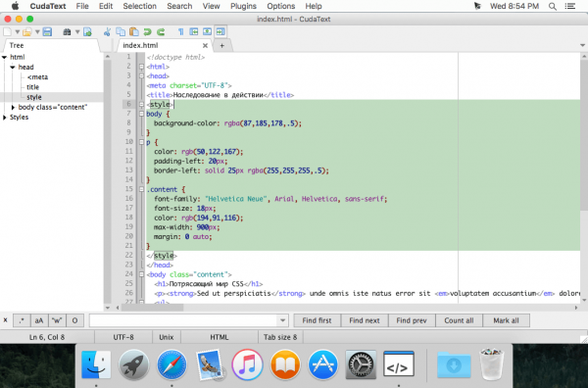Open the Find options dropdown arrow
Image resolution: width=588 pixels, height=388 pixels.
tap(77, 32)
